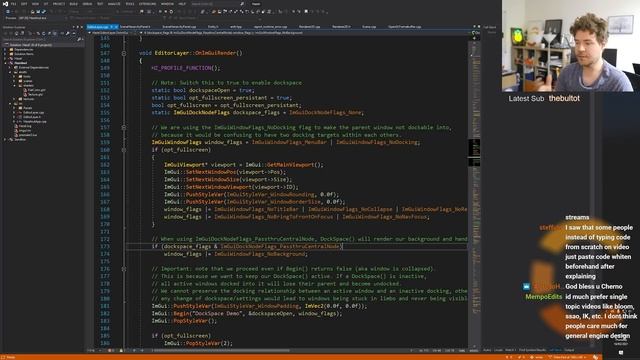Switch to Scene.cpp tab
This screenshot has width=640, height=360.
369,27
